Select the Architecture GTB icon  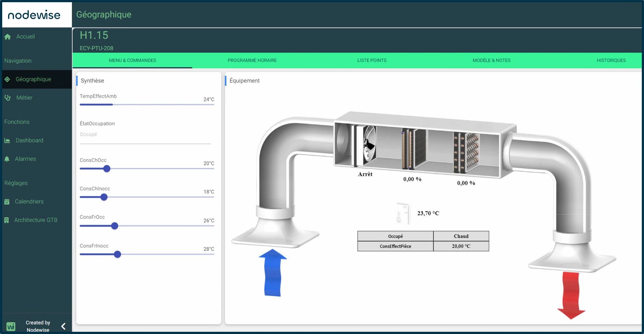point(7,220)
